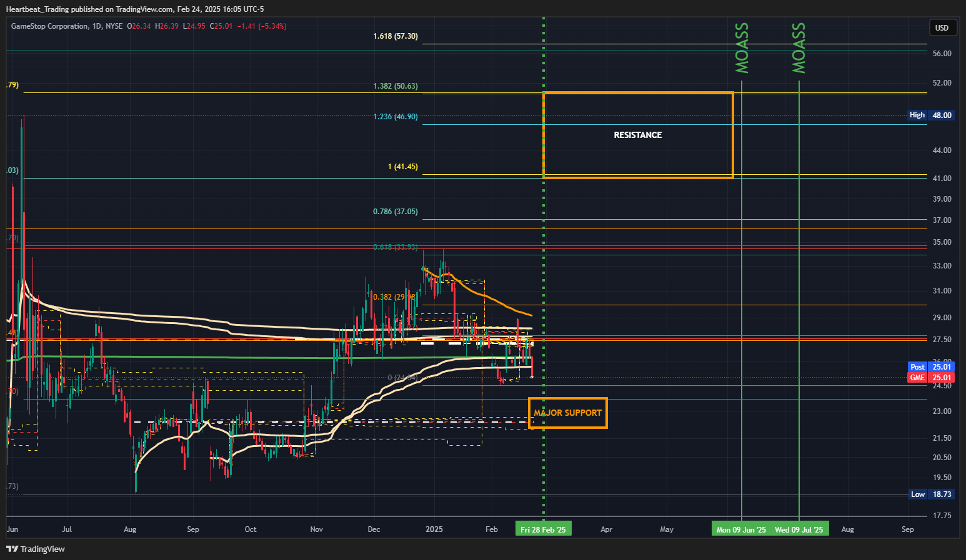This screenshot has width=966, height=560.
Task: Click the 24.50 price axis label
Action: point(942,386)
